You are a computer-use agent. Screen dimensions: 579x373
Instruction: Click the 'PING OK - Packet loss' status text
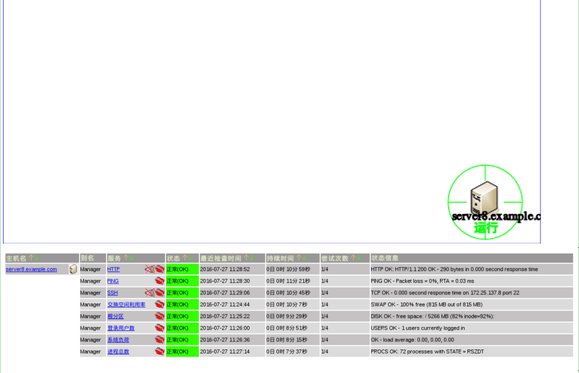[x=422, y=281]
